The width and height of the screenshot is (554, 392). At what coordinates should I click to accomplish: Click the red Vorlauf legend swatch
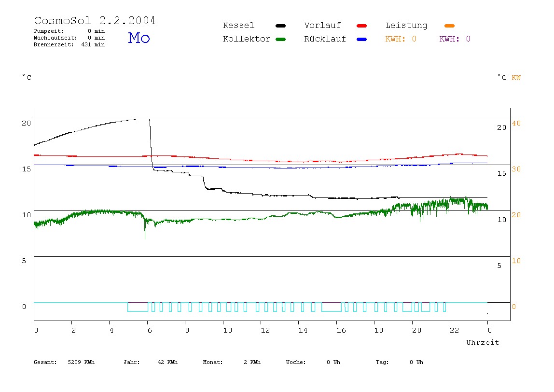pos(362,26)
